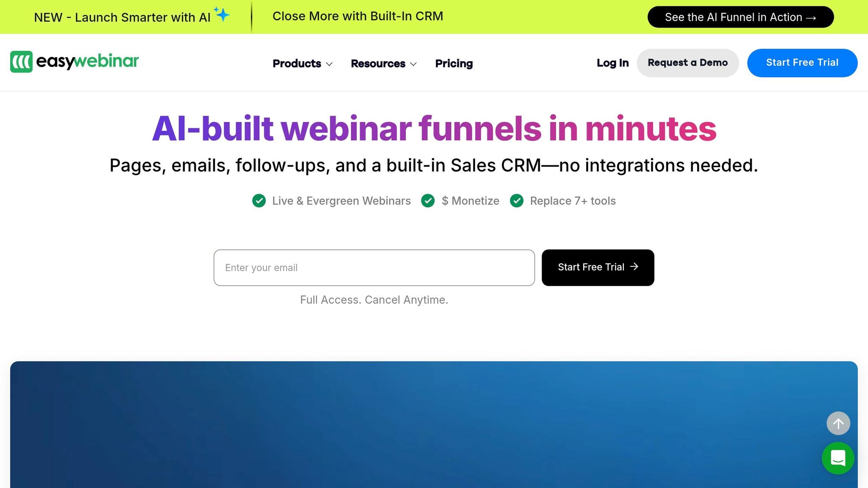Click the Replace 7+ tools checkmark icon
This screenshot has height=488, width=868.
click(517, 201)
